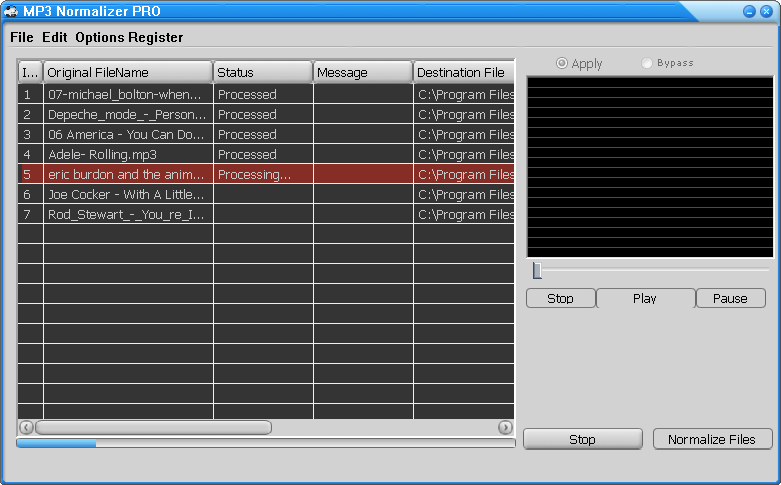Click the Message column header

(363, 73)
